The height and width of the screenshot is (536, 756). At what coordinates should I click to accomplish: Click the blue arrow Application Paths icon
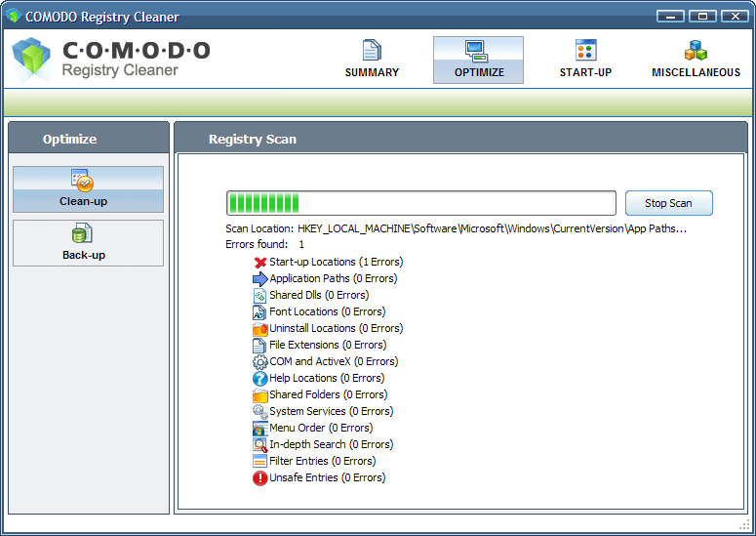[259, 279]
